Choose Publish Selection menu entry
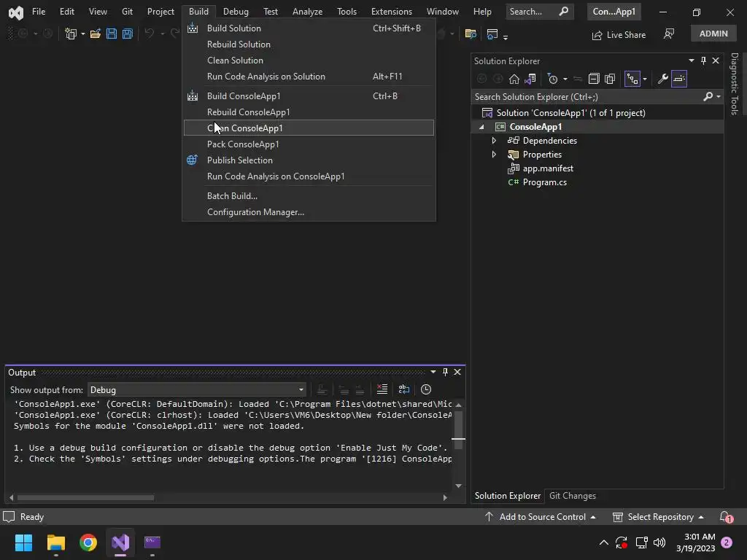The height and width of the screenshot is (560, 747). pyautogui.click(x=309, y=160)
